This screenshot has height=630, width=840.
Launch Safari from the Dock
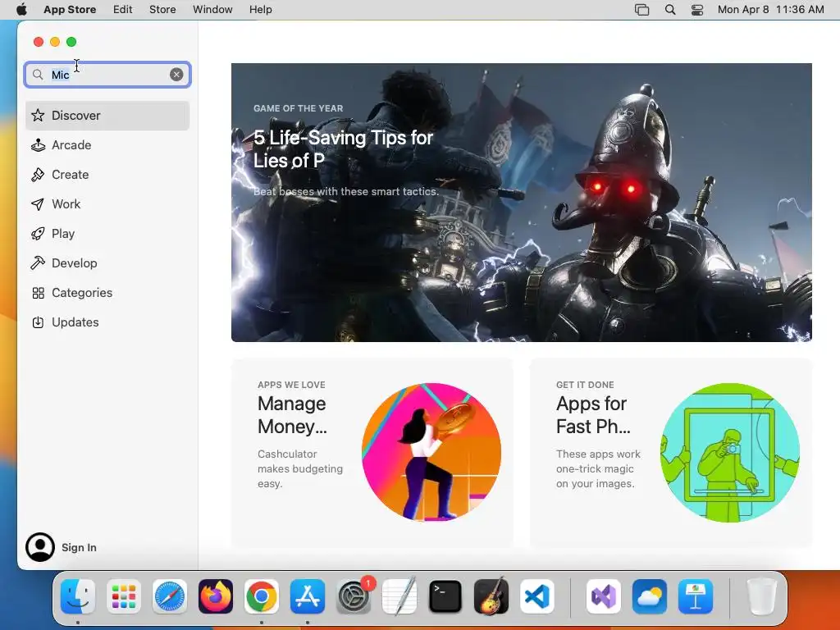(170, 596)
